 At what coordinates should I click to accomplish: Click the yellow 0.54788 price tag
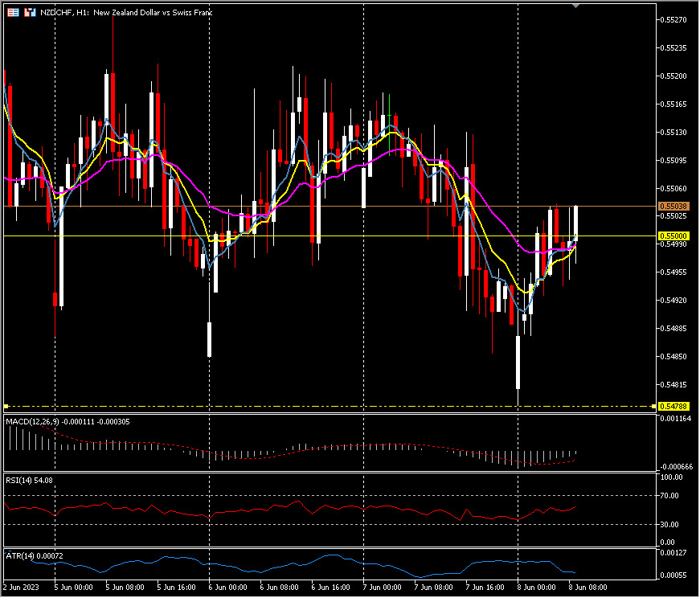(672, 406)
